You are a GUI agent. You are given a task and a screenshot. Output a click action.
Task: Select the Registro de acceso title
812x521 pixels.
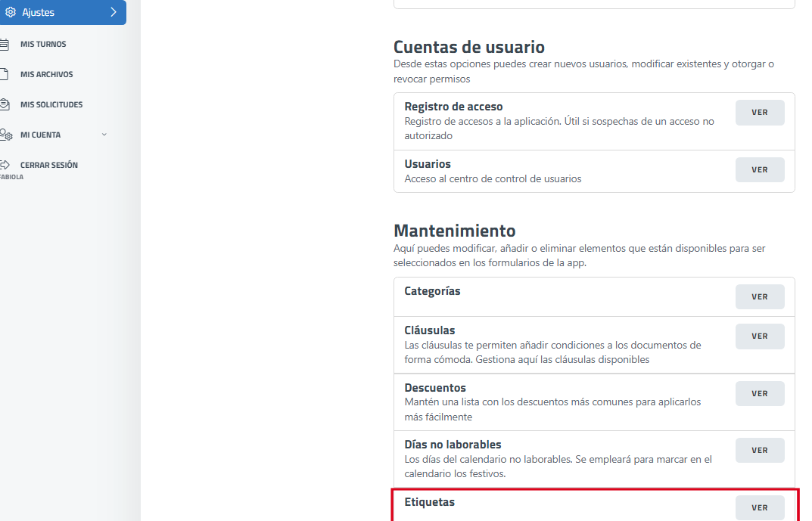click(453, 107)
